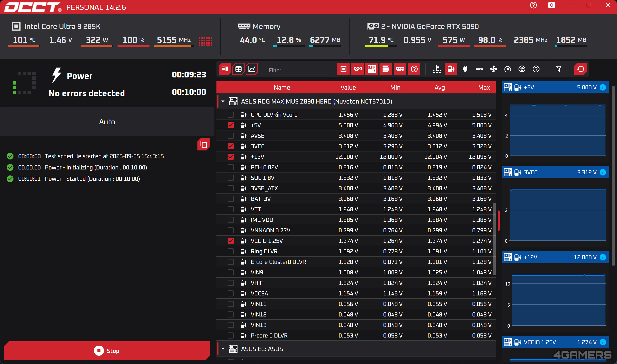The height and width of the screenshot is (364, 617).
Task: Sort by Max column header
Action: tap(484, 88)
